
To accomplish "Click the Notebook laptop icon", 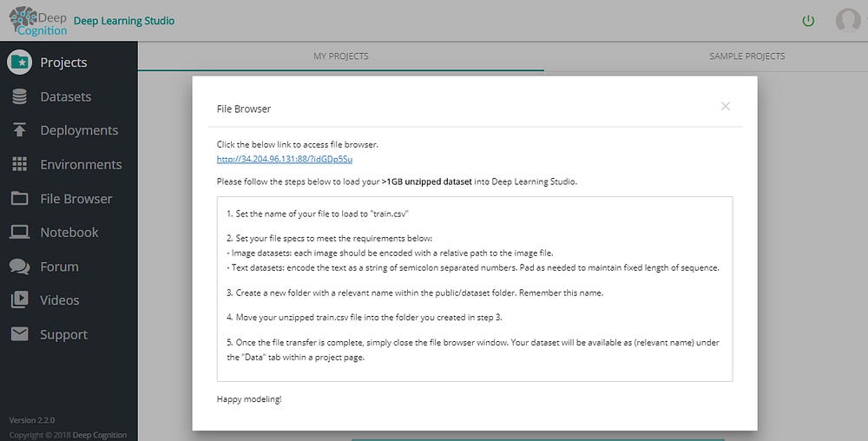I will (x=19, y=233).
